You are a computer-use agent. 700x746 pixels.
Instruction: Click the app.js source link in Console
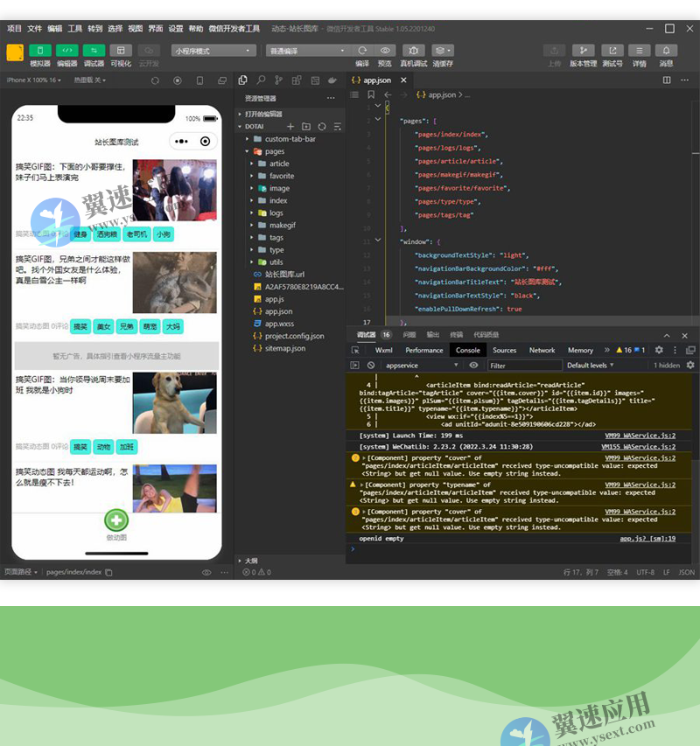tap(647, 539)
